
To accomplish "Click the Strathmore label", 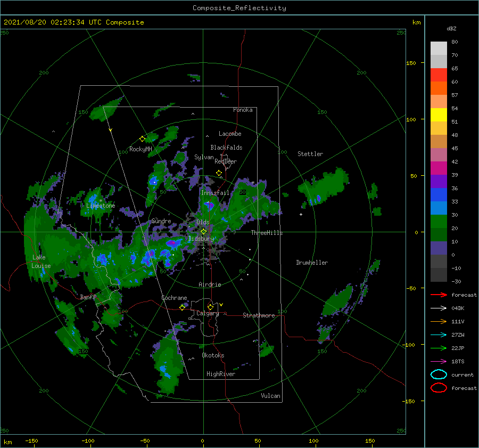I will 259,315.
